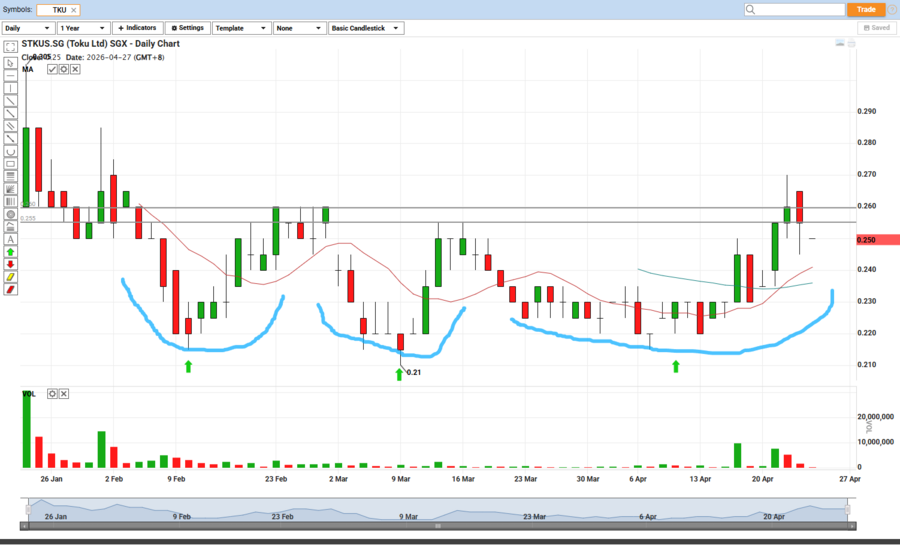900x545 pixels.
Task: Toggle MA indicator visibility checkmark
Action: [53, 70]
